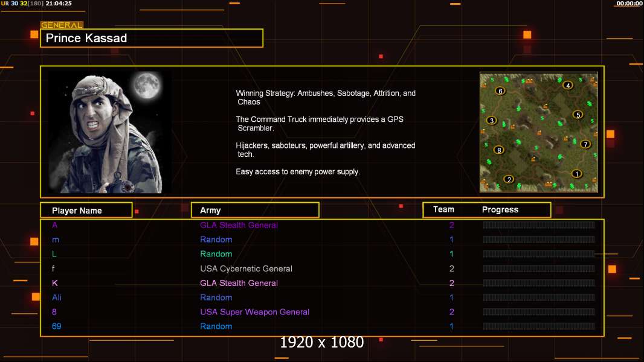Click the Prince Kassad name field

click(152, 38)
